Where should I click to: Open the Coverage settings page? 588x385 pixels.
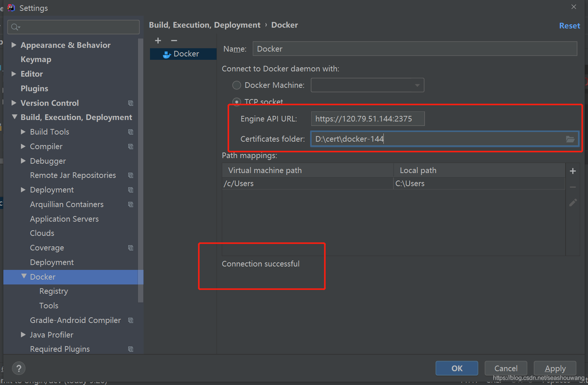[x=47, y=248]
